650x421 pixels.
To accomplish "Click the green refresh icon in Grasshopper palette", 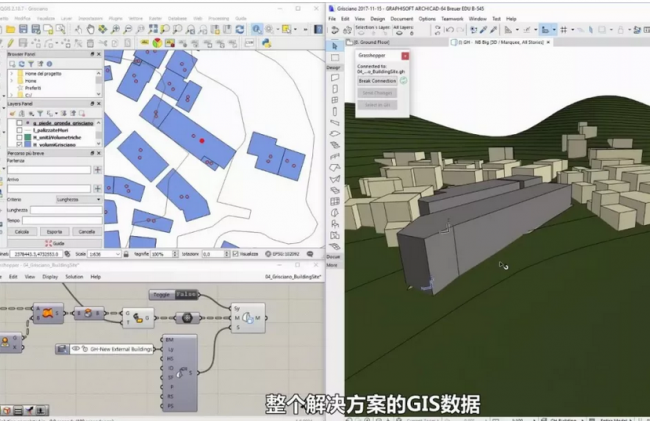I will pos(403,80).
